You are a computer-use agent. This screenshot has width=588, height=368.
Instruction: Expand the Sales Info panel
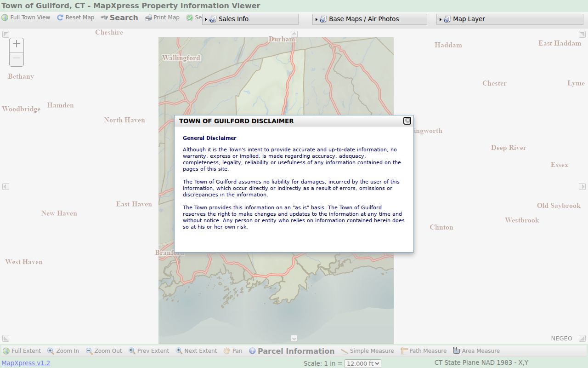point(250,19)
